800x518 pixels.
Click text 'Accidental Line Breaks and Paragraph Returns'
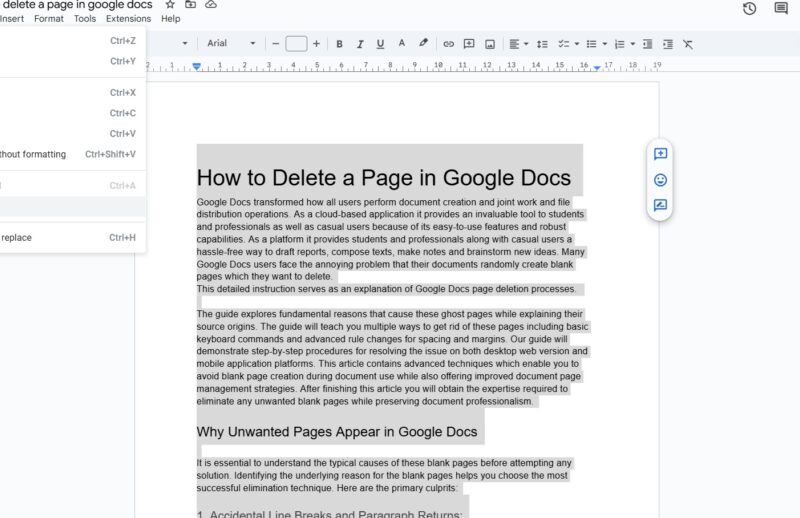pos(336,513)
